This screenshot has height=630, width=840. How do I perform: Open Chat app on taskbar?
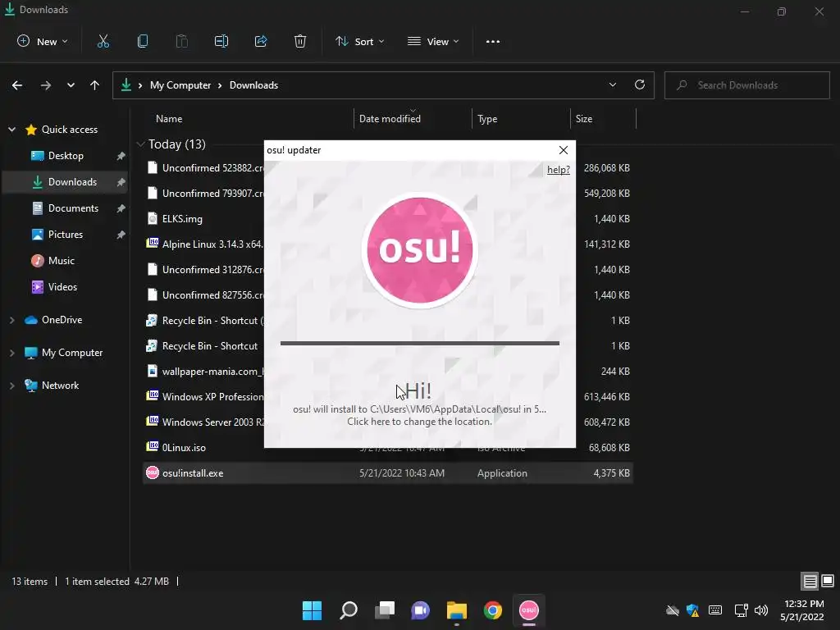click(421, 610)
